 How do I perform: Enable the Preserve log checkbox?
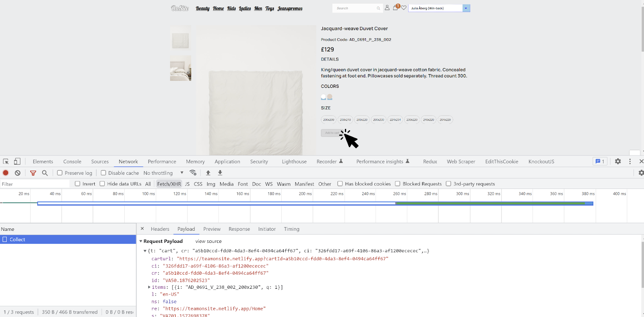click(60, 173)
